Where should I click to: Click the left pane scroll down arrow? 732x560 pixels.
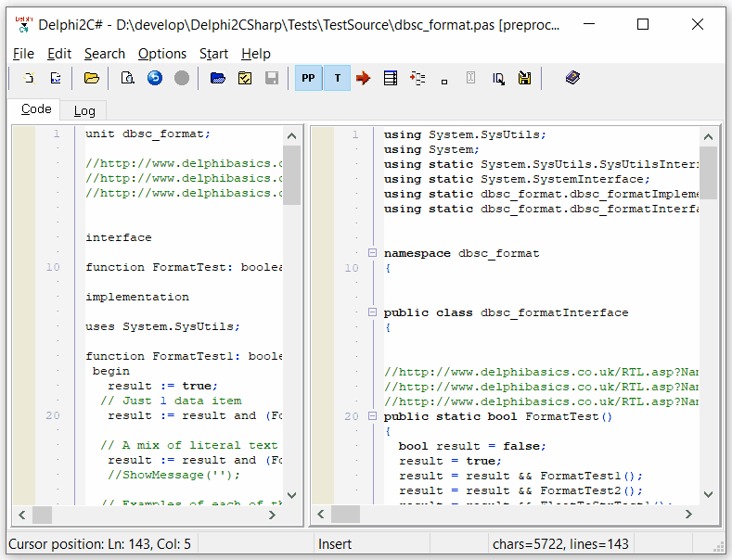click(x=291, y=495)
